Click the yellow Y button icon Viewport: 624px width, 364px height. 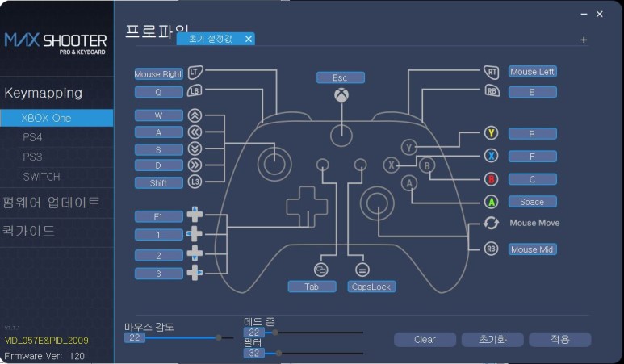pos(491,133)
